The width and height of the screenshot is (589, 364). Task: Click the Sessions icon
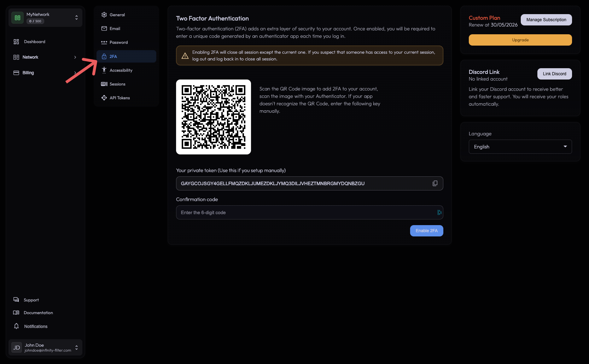pyautogui.click(x=104, y=84)
